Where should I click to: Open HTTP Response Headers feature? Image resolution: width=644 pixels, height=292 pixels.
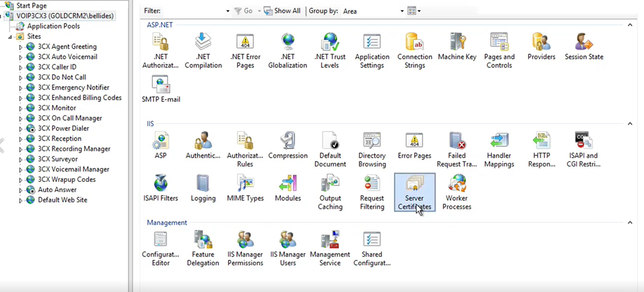[541, 149]
